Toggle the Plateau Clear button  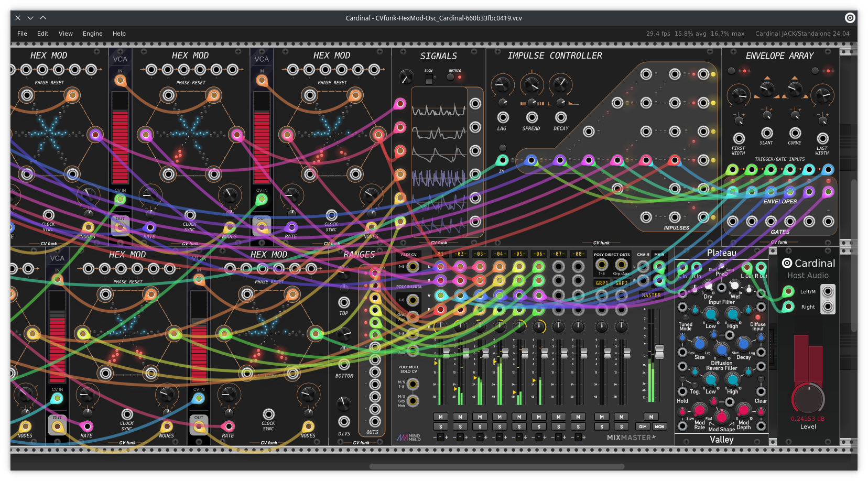(761, 379)
